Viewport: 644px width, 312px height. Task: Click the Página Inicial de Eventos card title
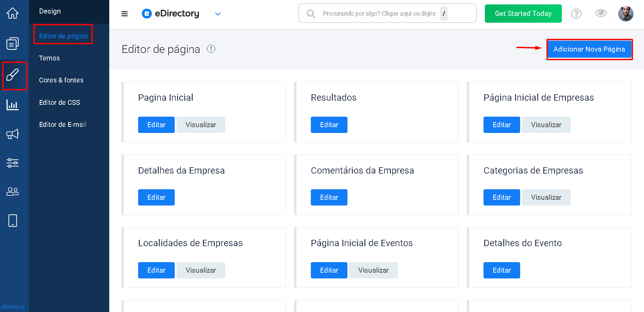[x=362, y=243]
